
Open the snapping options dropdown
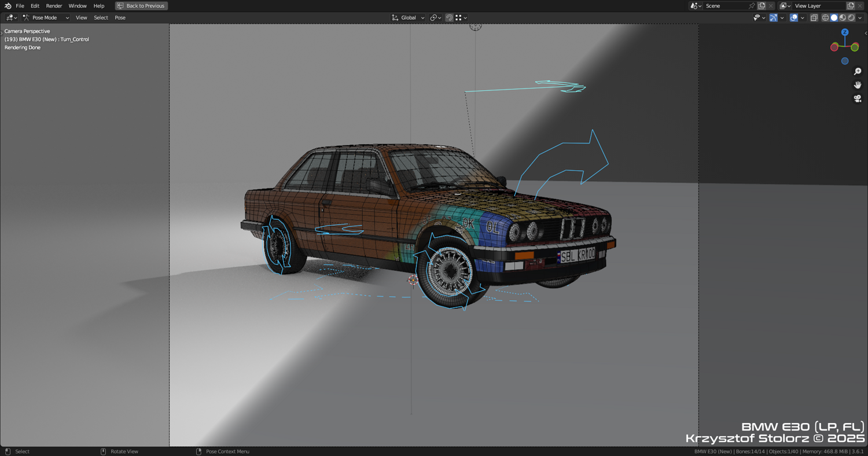pos(461,18)
